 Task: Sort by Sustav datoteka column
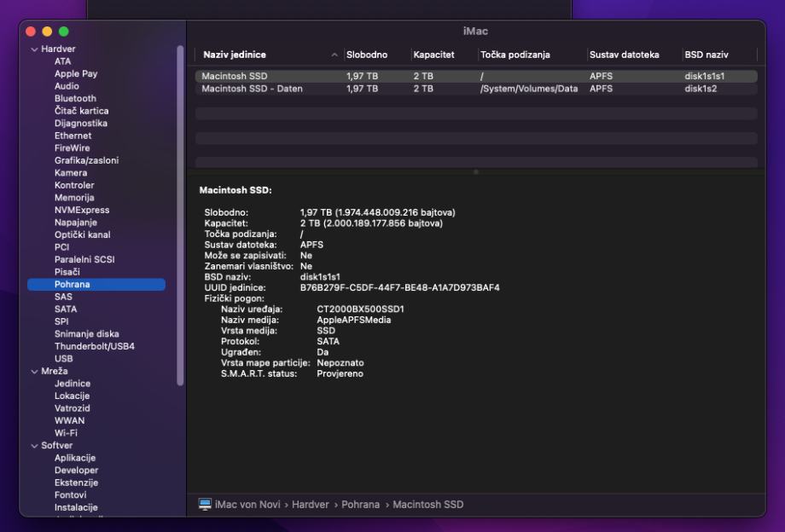click(x=624, y=55)
